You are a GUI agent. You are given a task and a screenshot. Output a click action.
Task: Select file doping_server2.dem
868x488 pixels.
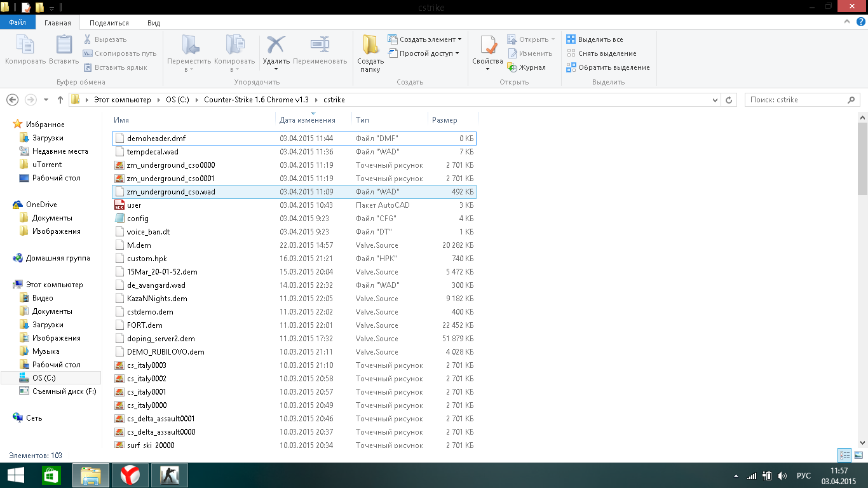[x=294, y=338]
